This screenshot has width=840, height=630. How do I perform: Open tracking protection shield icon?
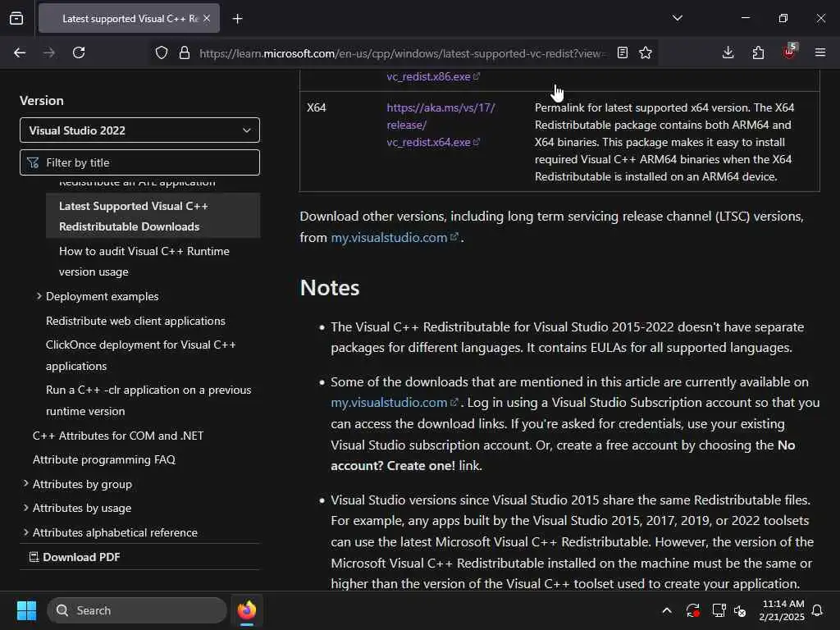162,53
